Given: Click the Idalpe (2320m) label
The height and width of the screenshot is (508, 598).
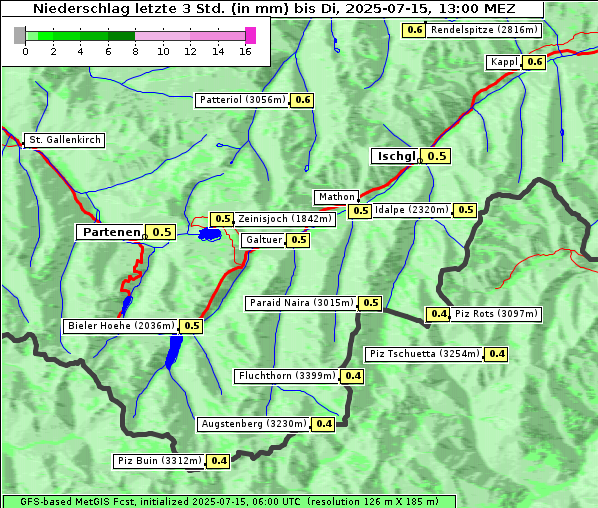Looking at the screenshot, I should coord(412,210).
